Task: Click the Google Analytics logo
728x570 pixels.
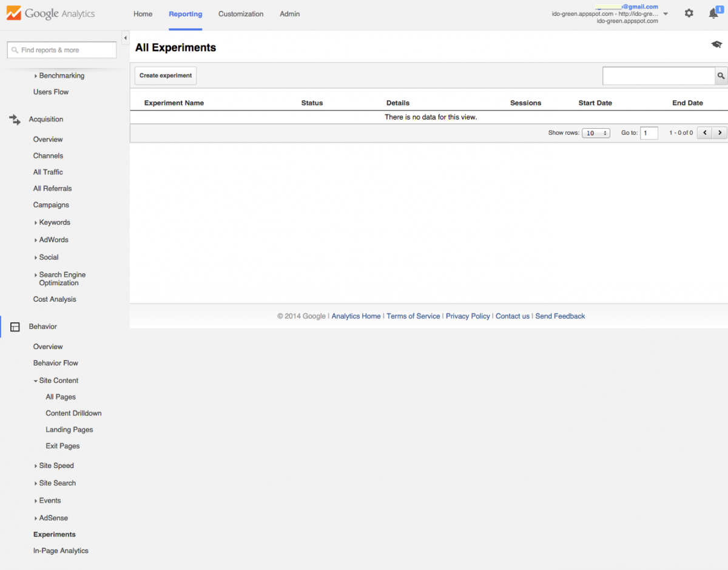Action: (x=51, y=13)
